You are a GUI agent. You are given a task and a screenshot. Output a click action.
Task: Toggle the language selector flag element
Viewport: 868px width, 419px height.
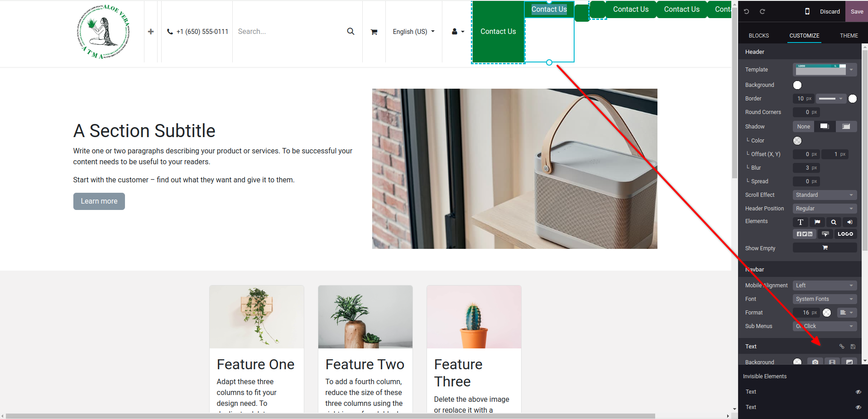[817, 222]
